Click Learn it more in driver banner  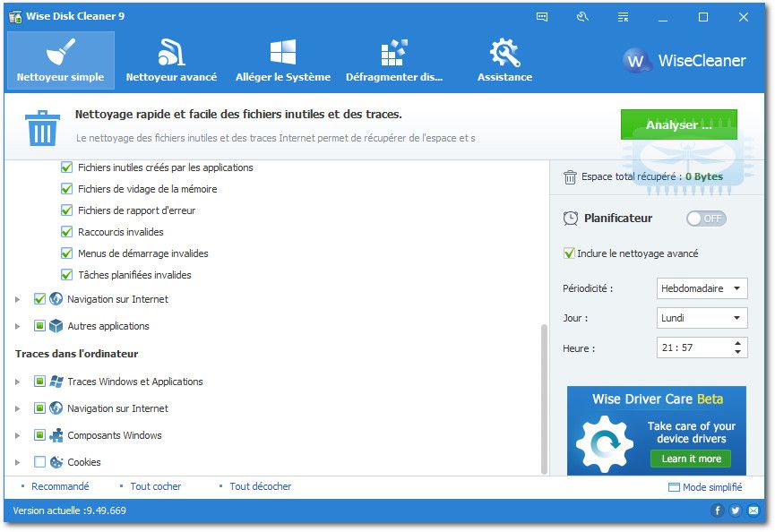691,459
